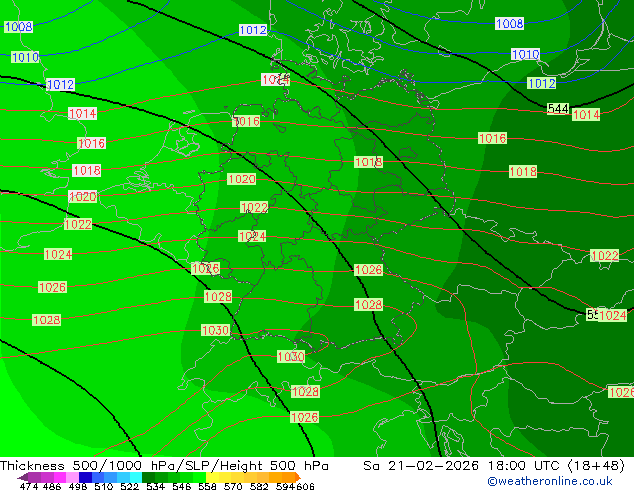Click the black 544 height contour label
Viewport: 634px width, 490px height.
coord(558,109)
